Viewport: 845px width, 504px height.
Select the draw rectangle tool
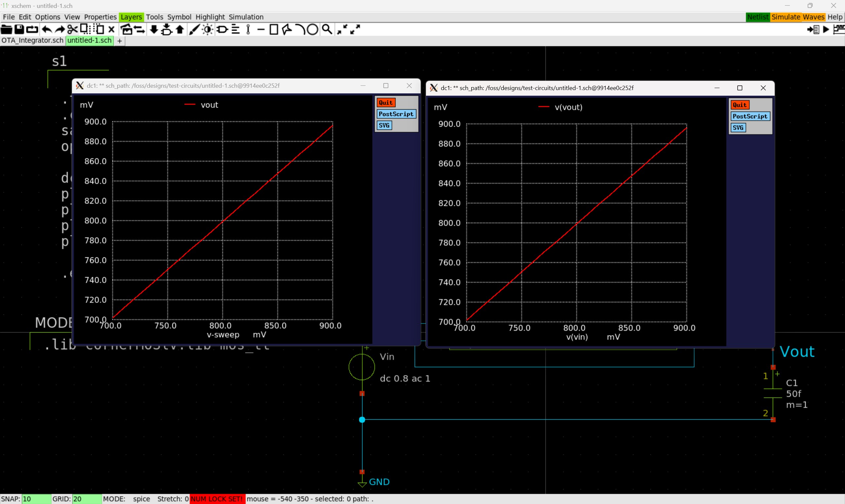click(274, 30)
